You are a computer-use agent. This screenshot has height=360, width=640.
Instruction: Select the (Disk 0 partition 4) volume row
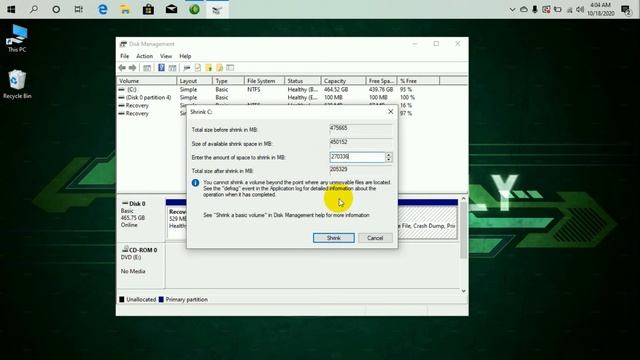[x=292, y=98]
